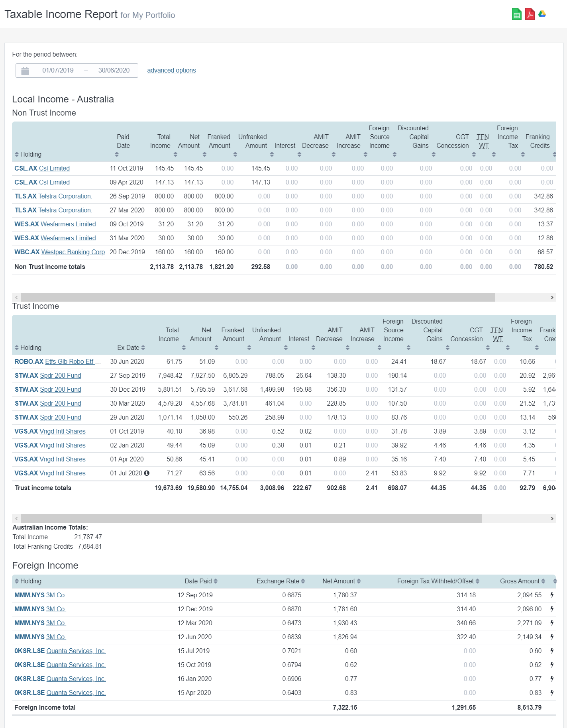Edit the end date 30/06/2020
The width and height of the screenshot is (567, 728).
(x=114, y=71)
